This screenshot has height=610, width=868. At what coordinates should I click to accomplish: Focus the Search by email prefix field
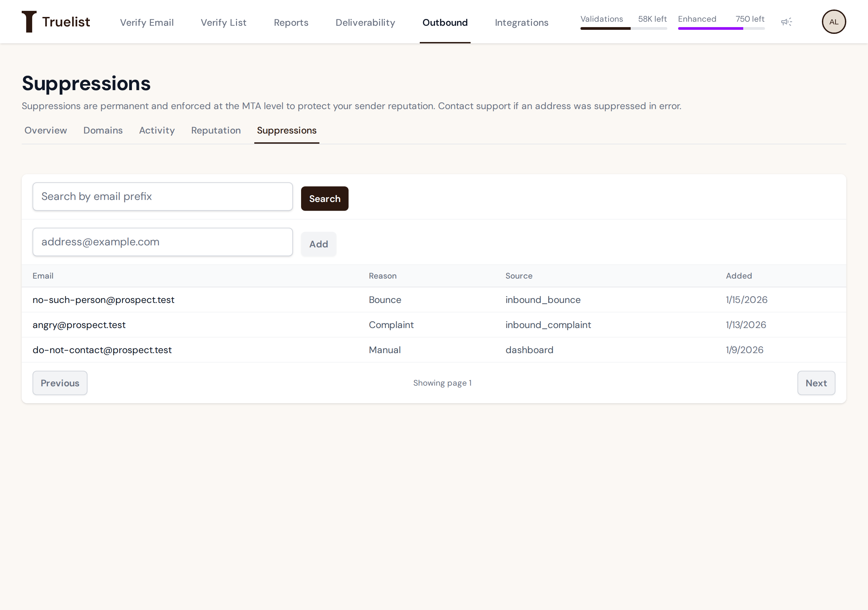click(162, 197)
